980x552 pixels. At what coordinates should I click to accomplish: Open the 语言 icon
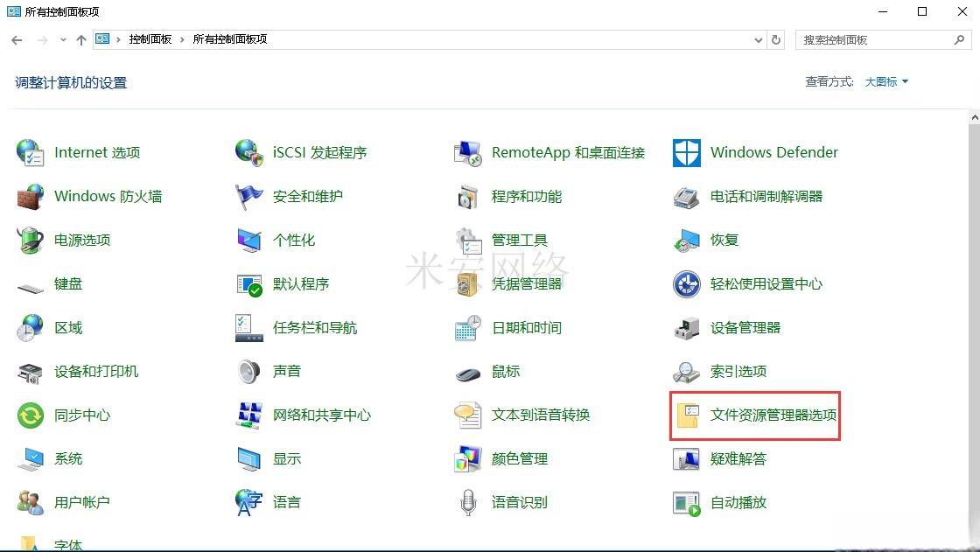click(x=248, y=503)
